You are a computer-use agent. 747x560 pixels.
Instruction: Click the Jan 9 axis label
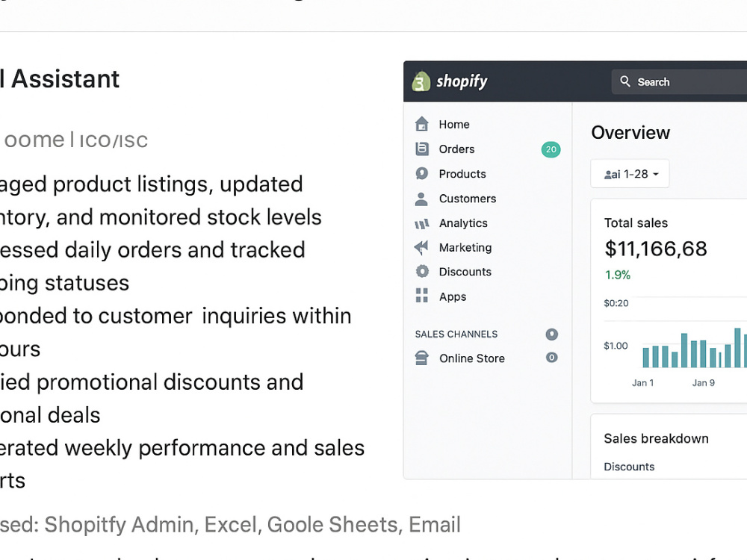click(703, 383)
